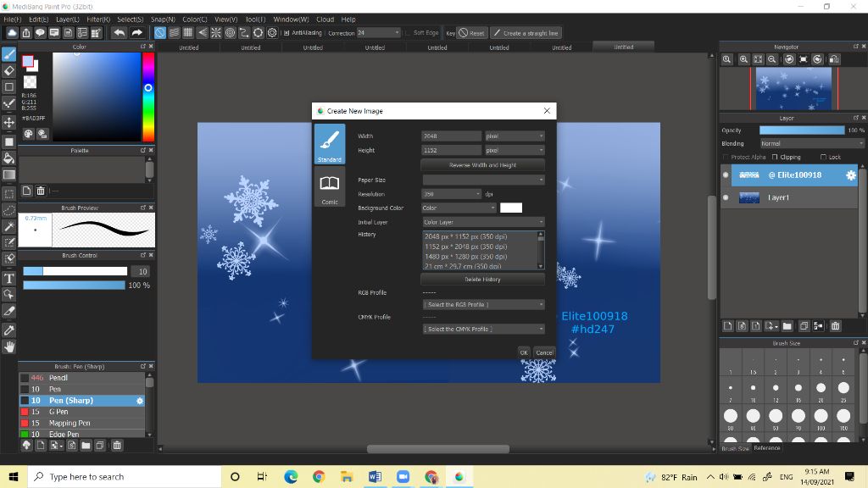Delete palette color with trash icon
This screenshot has width=868, height=488.
coord(41,191)
